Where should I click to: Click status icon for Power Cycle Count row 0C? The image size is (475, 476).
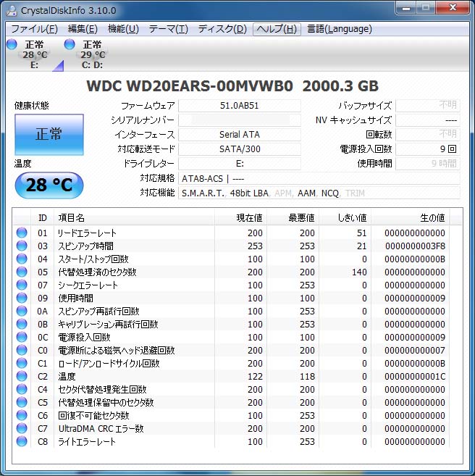(22, 338)
